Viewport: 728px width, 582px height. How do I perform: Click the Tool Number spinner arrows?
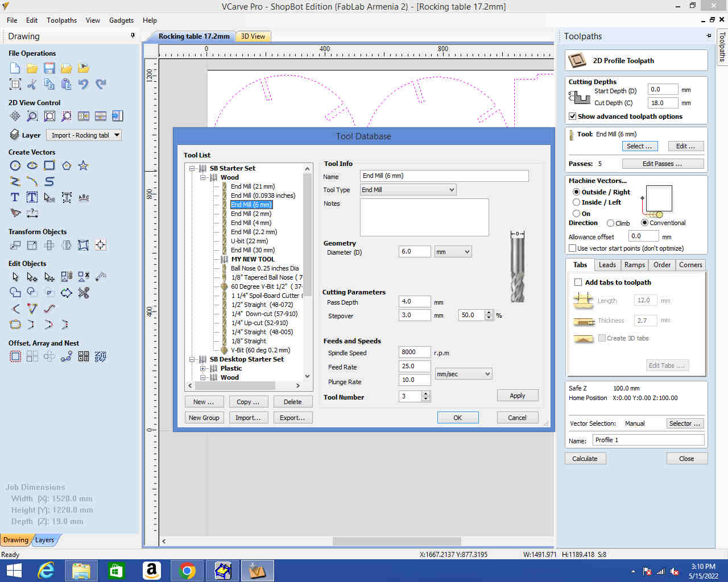426,396
